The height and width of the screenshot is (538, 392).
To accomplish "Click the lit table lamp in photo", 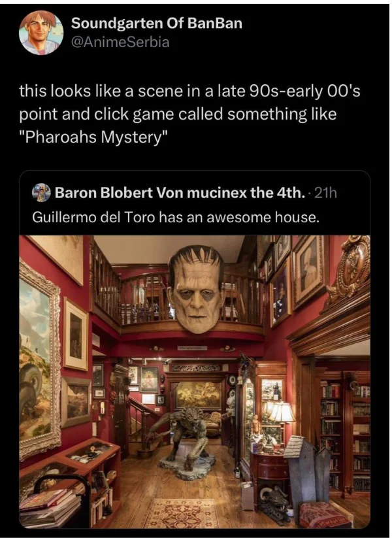I will pos(280,412).
